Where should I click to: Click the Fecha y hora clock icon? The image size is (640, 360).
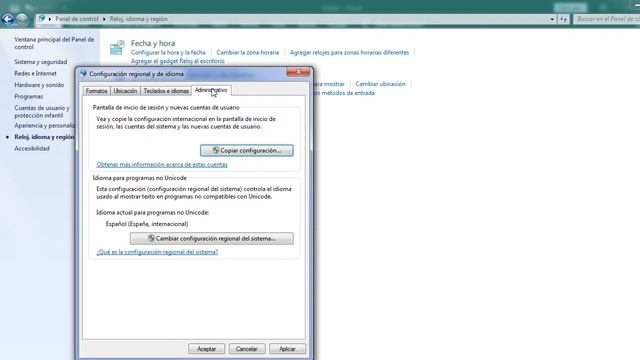coord(117,48)
